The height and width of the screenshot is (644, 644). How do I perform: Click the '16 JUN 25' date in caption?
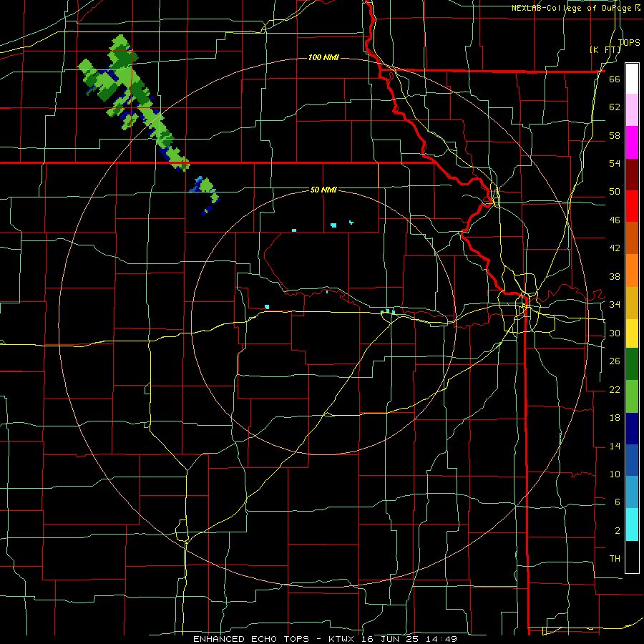[389, 639]
